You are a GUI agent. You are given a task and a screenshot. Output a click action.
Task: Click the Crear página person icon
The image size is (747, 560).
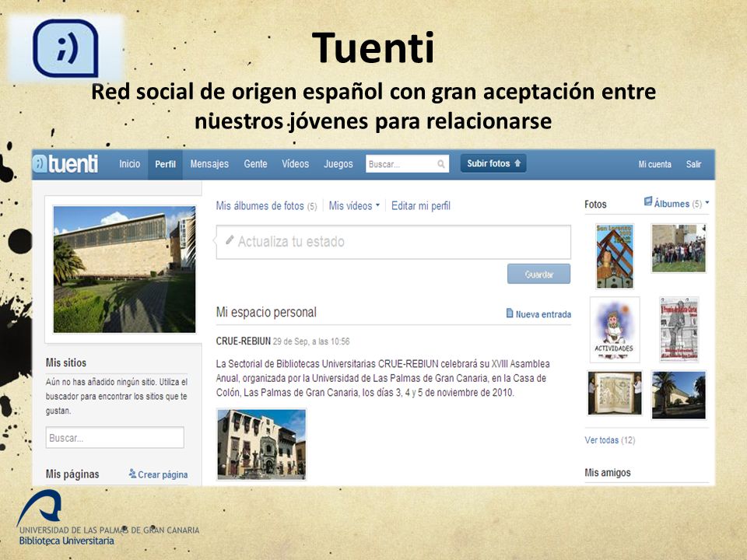tap(132, 474)
